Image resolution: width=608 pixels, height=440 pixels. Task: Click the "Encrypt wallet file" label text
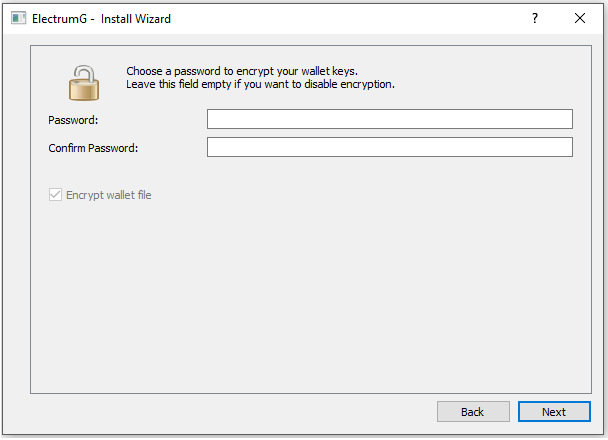coord(108,195)
